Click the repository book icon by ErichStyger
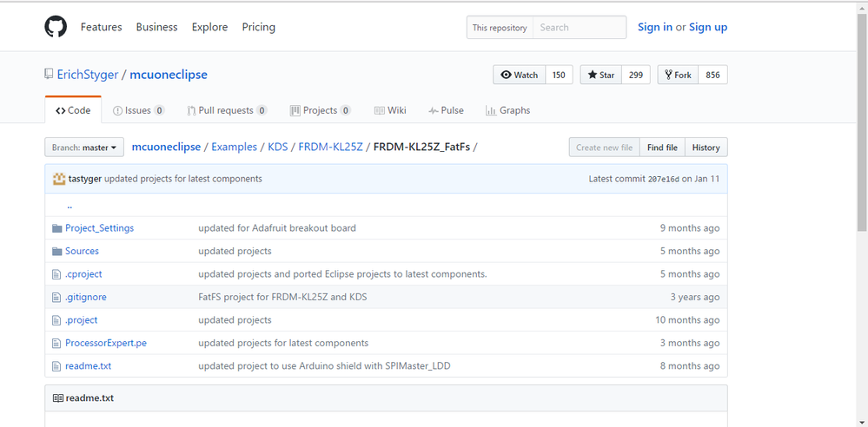The image size is (868, 427). point(49,75)
